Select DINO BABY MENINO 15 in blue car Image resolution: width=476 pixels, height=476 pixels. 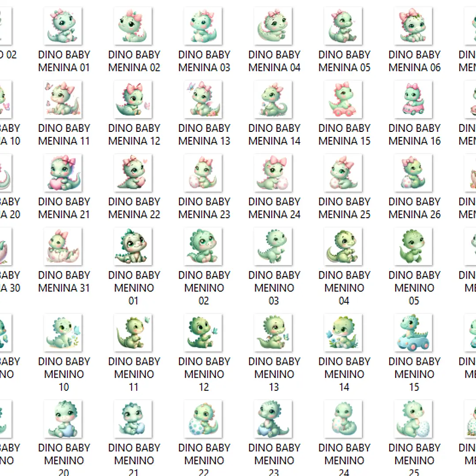pos(414,333)
